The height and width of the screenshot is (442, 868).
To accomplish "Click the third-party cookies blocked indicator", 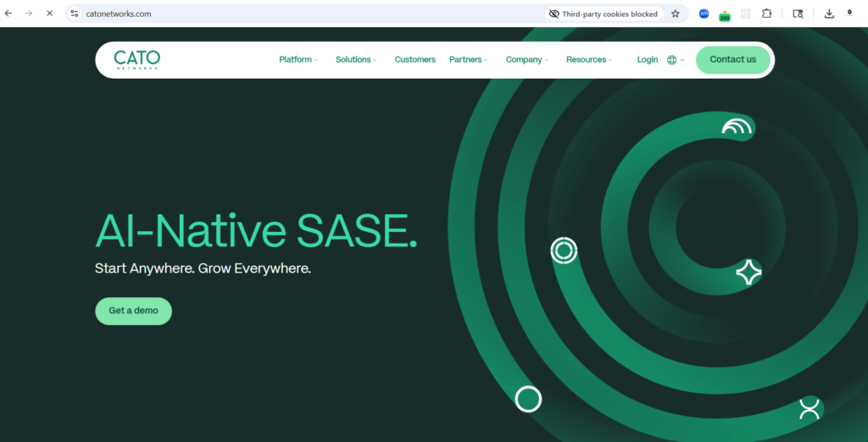I will click(x=604, y=14).
